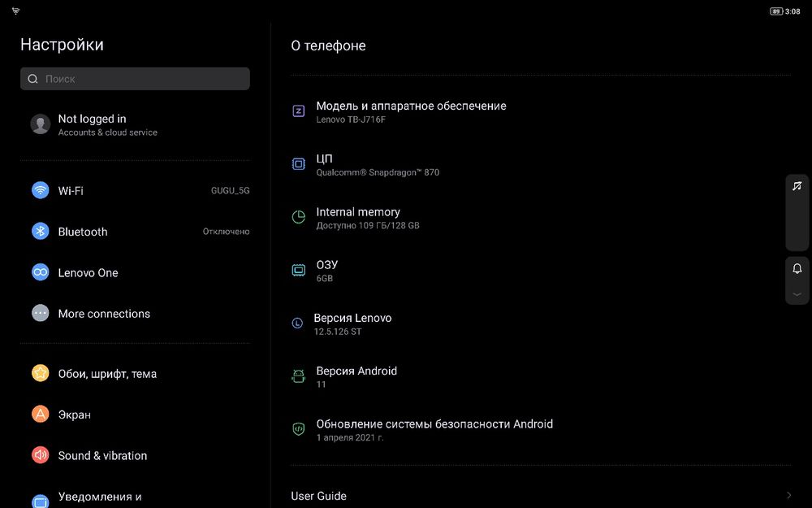
Task: Click the Отключено Bluetooth status
Action: (227, 231)
